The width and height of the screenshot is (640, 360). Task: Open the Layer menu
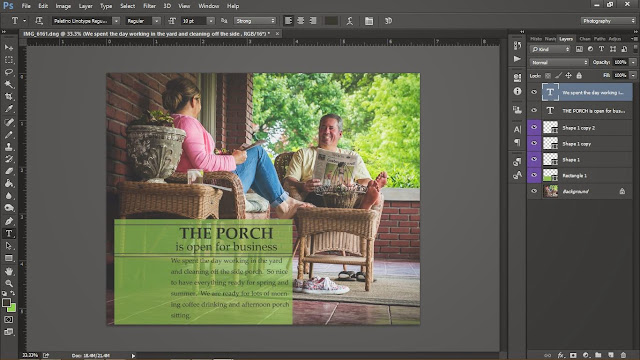[85, 6]
